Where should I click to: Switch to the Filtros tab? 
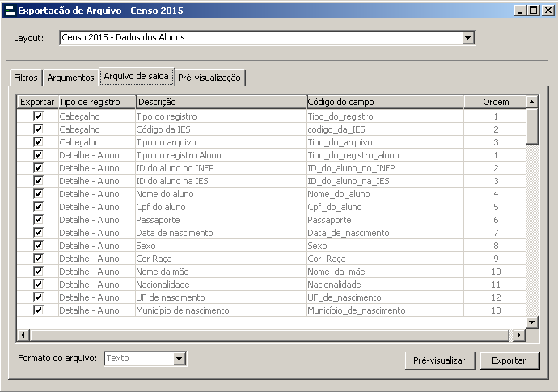[26, 78]
